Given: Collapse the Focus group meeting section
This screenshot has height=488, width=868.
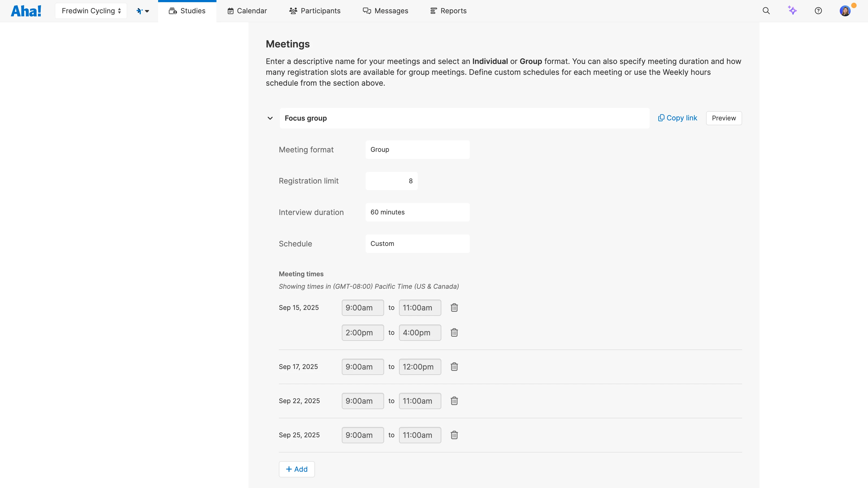Looking at the screenshot, I should coord(270,118).
